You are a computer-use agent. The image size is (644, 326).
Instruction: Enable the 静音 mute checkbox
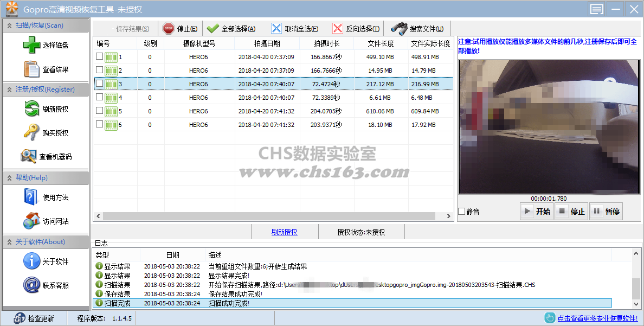click(462, 212)
